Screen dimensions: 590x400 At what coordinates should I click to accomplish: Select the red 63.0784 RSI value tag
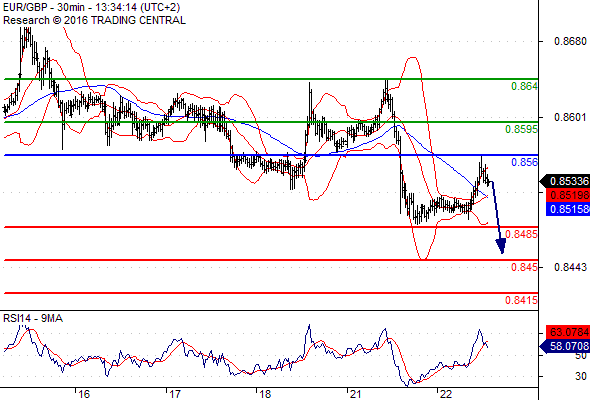[568, 332]
